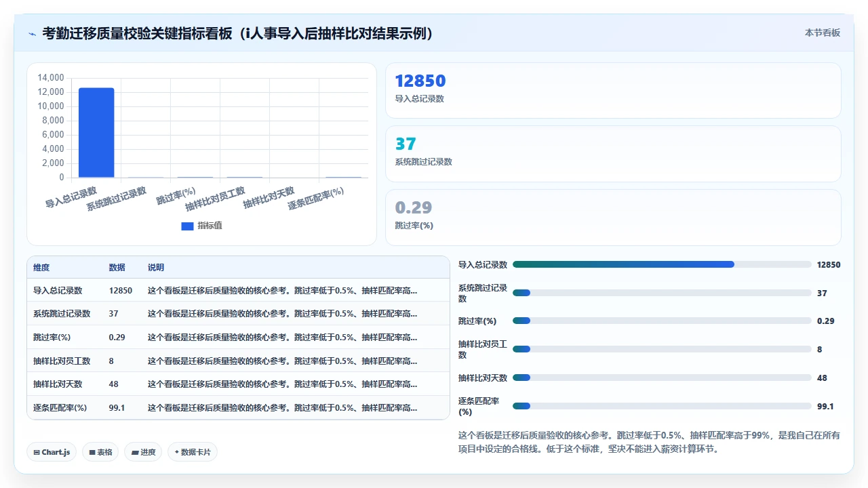Click the 导入总记录数 bar in chart

[x=96, y=133]
